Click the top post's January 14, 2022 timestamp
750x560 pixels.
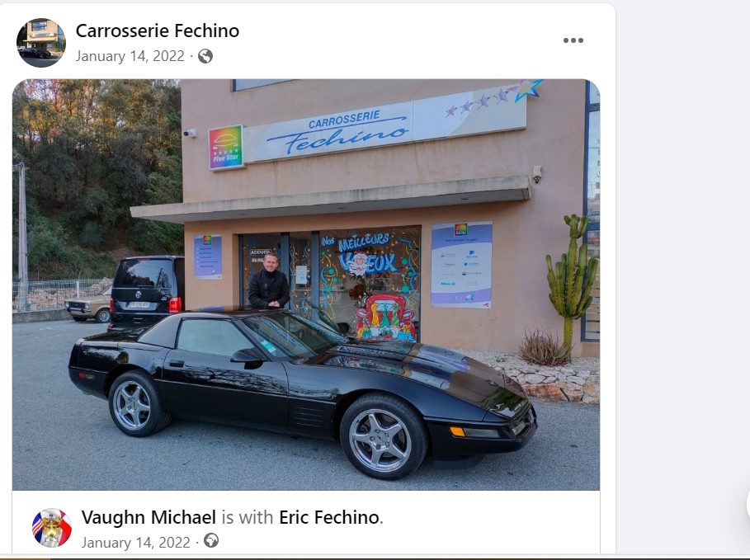click(130, 56)
